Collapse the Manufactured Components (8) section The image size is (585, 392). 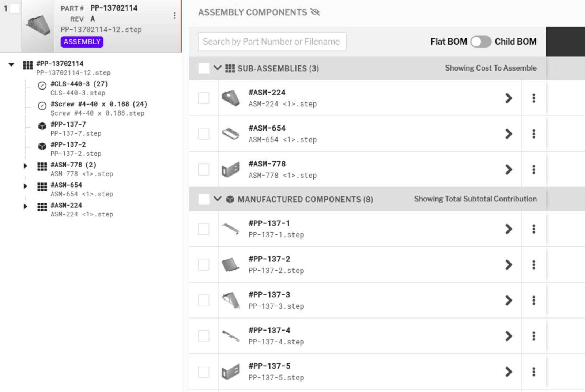(218, 199)
